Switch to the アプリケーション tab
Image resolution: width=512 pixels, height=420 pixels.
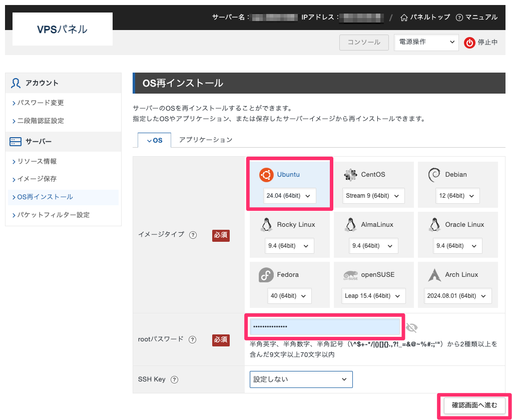(x=206, y=140)
